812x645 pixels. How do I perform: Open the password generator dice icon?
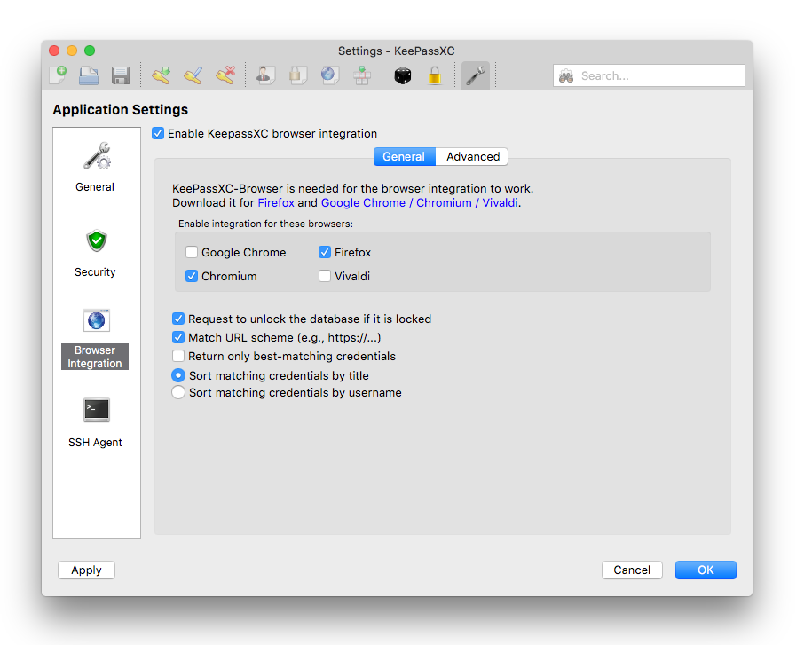(402, 75)
